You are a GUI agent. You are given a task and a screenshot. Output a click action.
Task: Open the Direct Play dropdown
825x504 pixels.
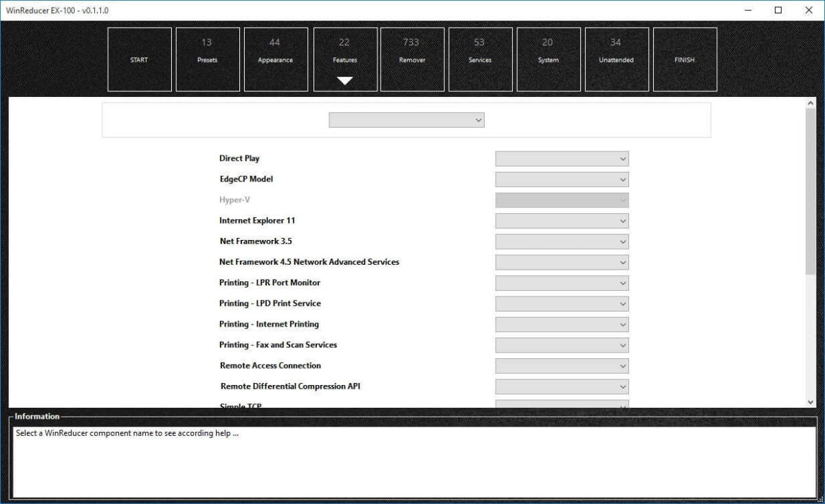coord(561,158)
